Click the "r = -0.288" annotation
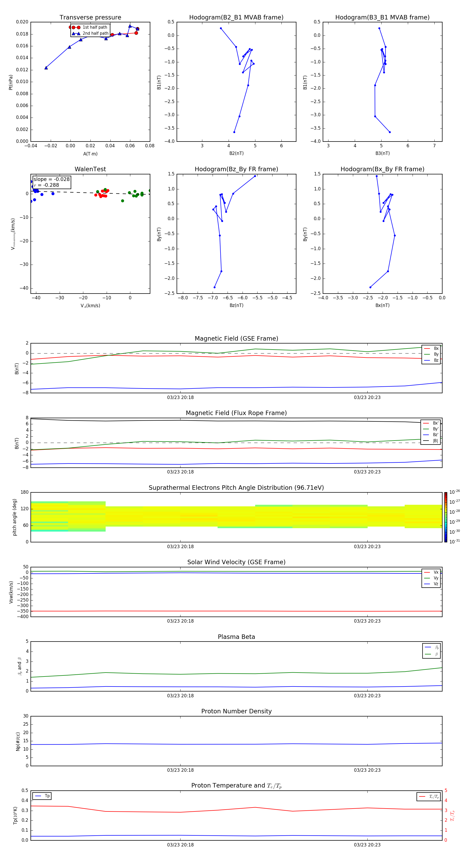473x868 pixels. [47, 185]
